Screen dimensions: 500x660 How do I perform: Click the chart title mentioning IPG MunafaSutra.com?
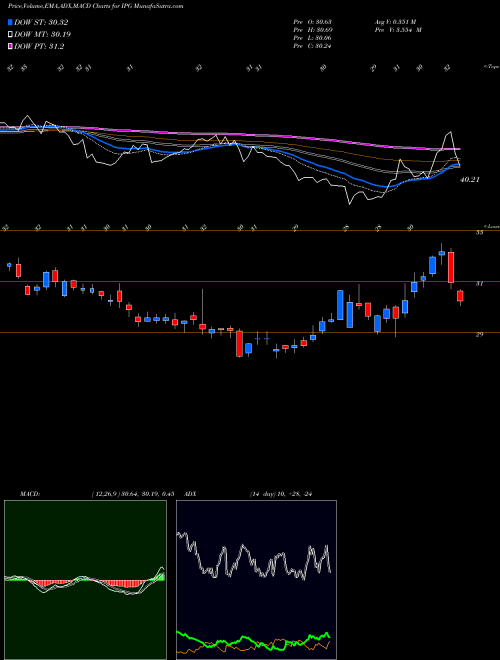click(x=96, y=6)
